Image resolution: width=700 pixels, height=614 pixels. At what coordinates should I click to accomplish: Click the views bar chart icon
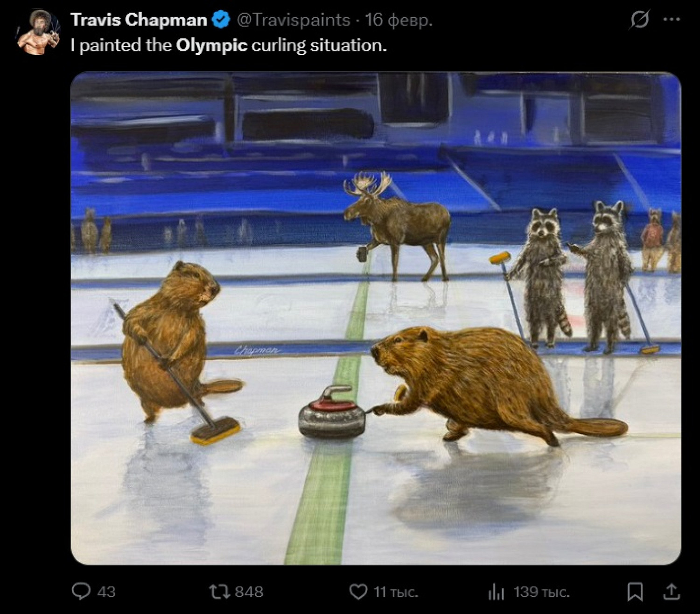(x=496, y=592)
